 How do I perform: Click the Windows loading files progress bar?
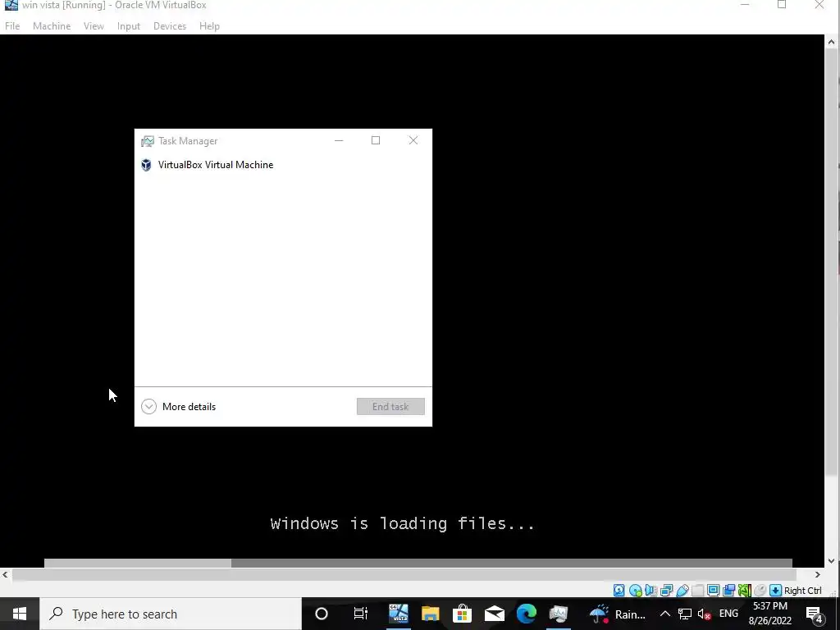pos(418,563)
